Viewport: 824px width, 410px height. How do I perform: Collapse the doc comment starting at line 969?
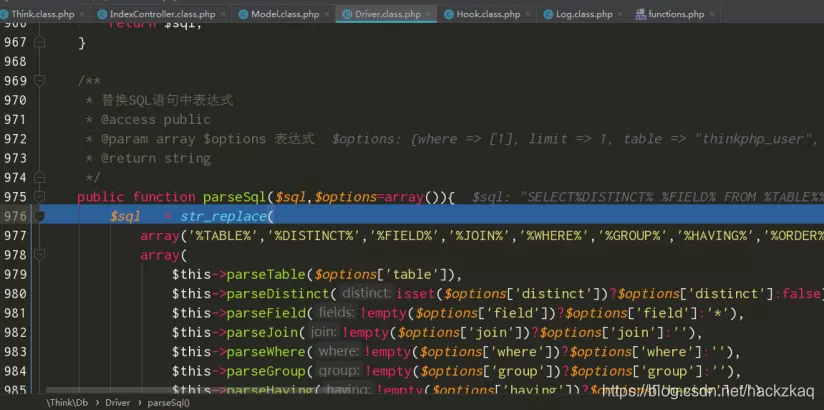pos(39,80)
